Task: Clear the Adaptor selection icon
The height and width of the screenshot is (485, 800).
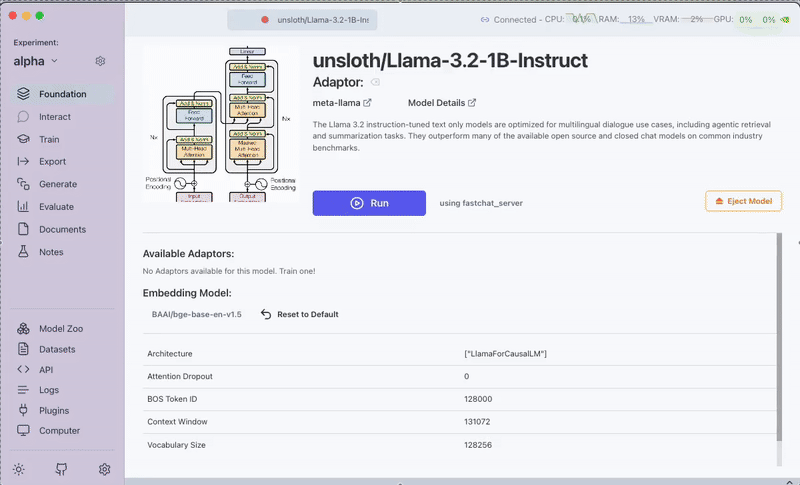Action: (x=376, y=82)
